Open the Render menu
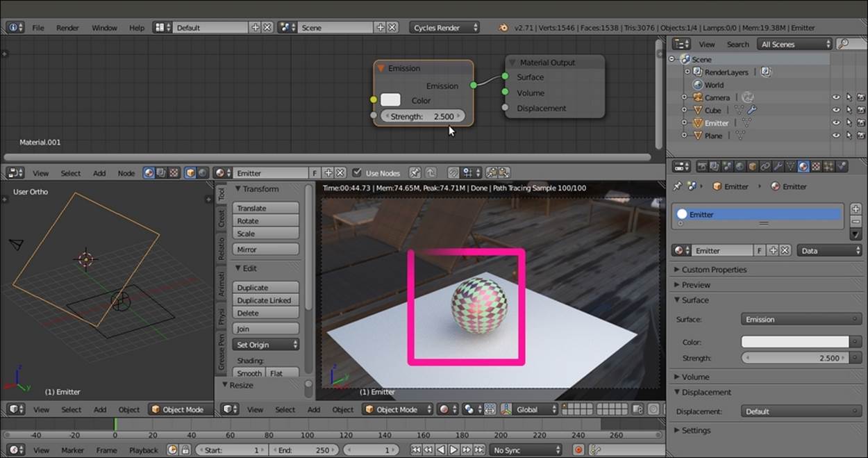The height and width of the screenshot is (458, 868). (x=67, y=28)
